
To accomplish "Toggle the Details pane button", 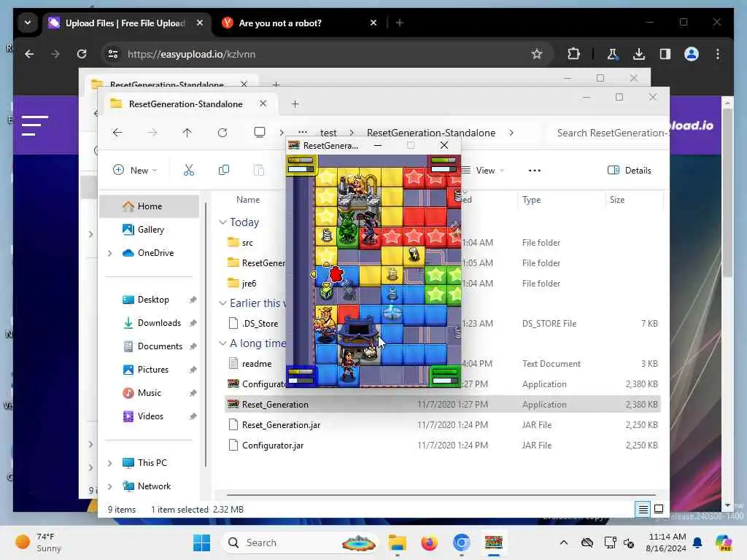I will 630,170.
